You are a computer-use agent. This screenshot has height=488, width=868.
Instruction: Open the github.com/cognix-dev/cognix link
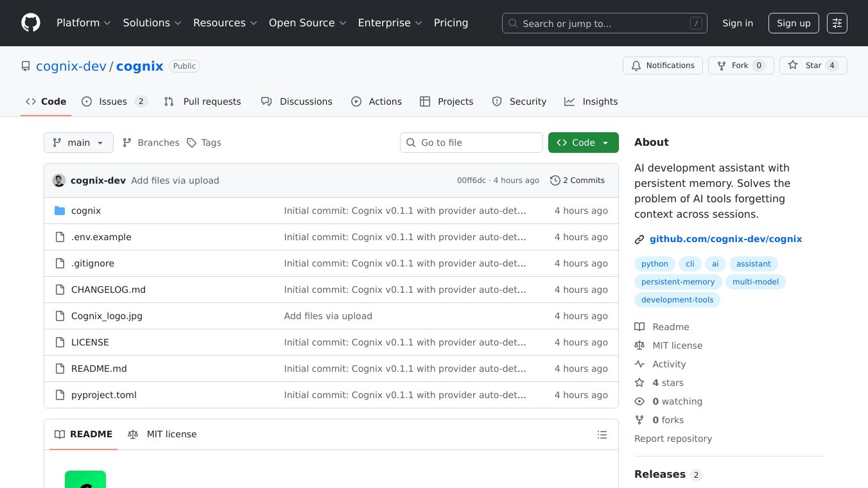pyautogui.click(x=725, y=239)
